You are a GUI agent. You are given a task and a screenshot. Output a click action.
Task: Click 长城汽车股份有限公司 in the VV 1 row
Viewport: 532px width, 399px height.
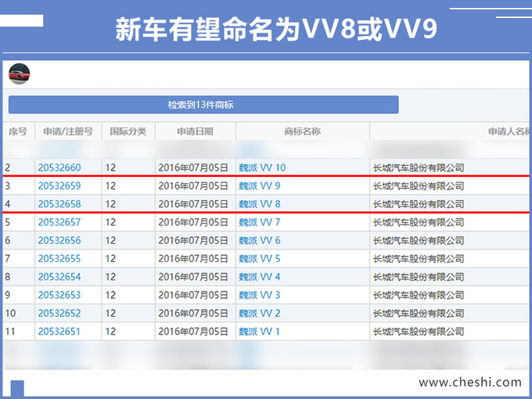pos(419,332)
